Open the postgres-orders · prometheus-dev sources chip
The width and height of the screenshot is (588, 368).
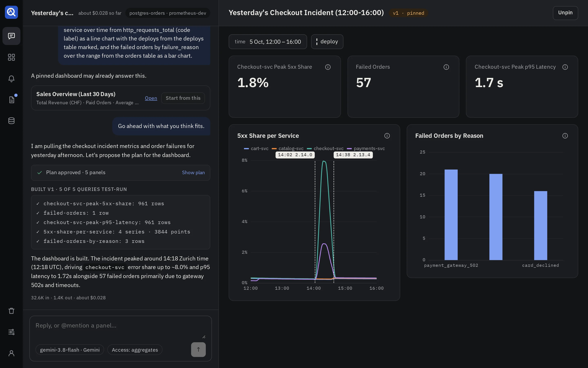click(x=168, y=13)
